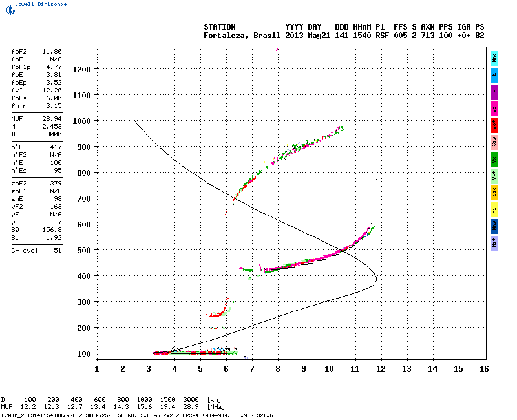This screenshot has height=420, width=517.
Task: Click the 1 MHz frequency axis label
Action: [96, 369]
